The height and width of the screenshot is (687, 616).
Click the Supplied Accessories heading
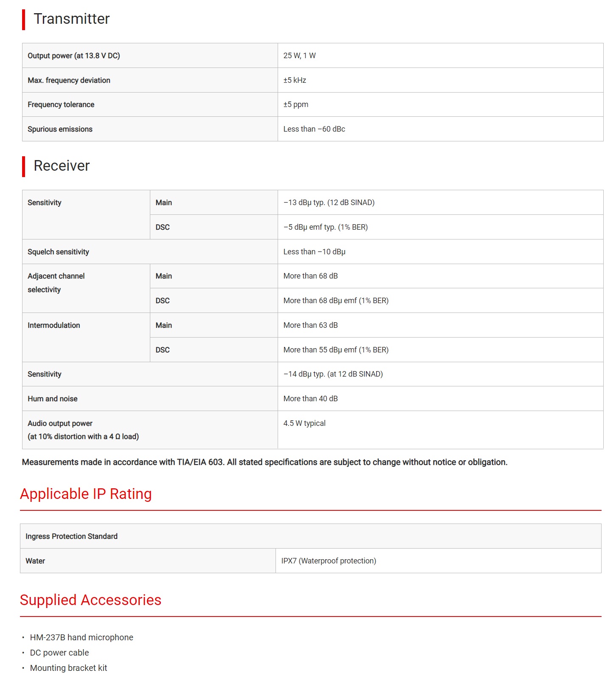[90, 600]
